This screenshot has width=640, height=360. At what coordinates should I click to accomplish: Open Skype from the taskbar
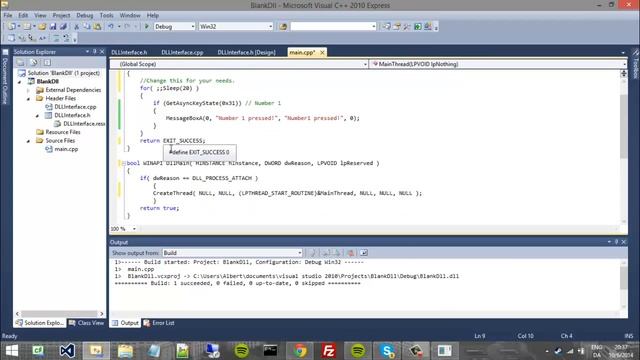387,351
